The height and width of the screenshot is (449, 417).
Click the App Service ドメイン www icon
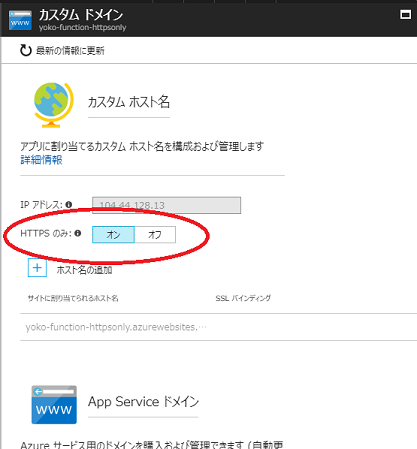54,405
